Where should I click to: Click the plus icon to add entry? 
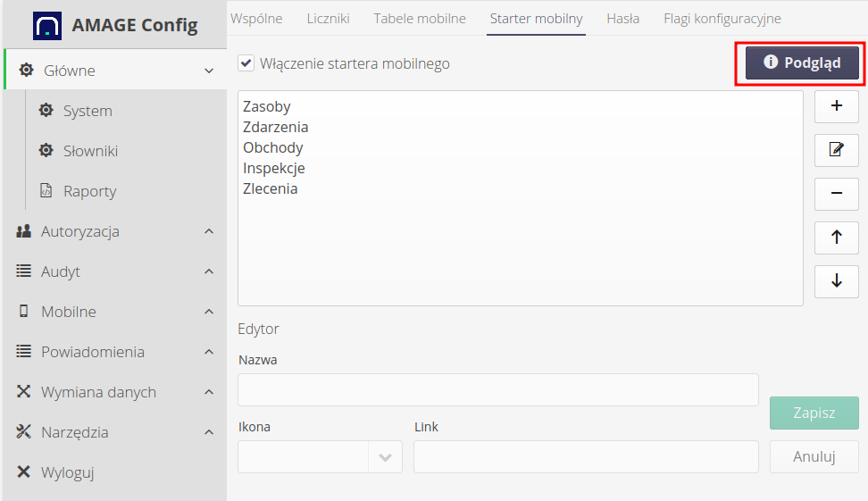(837, 106)
